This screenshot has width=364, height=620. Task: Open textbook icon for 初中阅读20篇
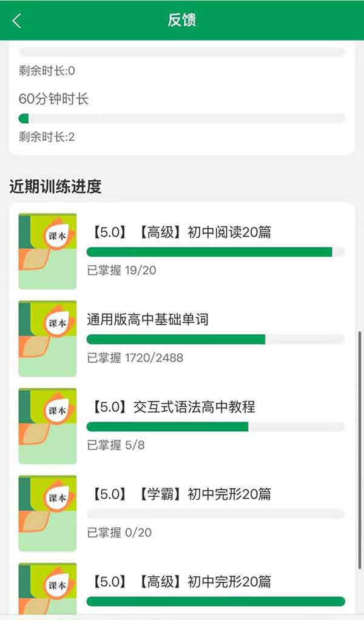click(47, 251)
